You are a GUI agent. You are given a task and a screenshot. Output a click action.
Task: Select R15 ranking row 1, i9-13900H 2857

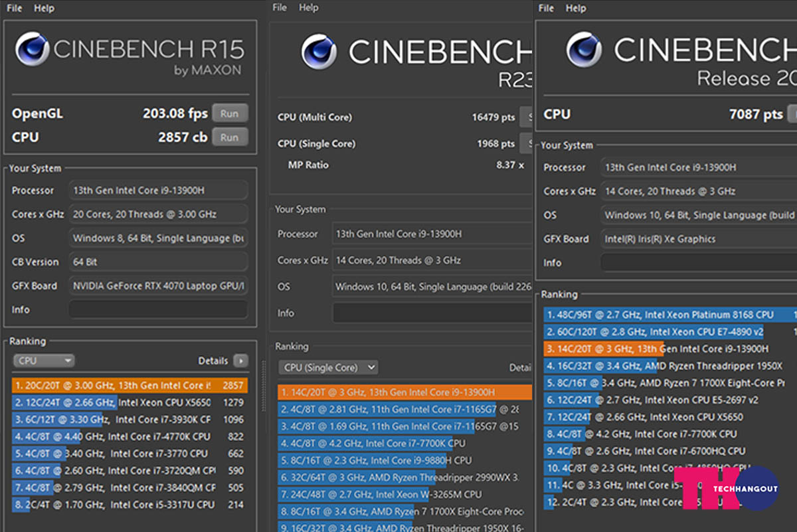(x=130, y=385)
